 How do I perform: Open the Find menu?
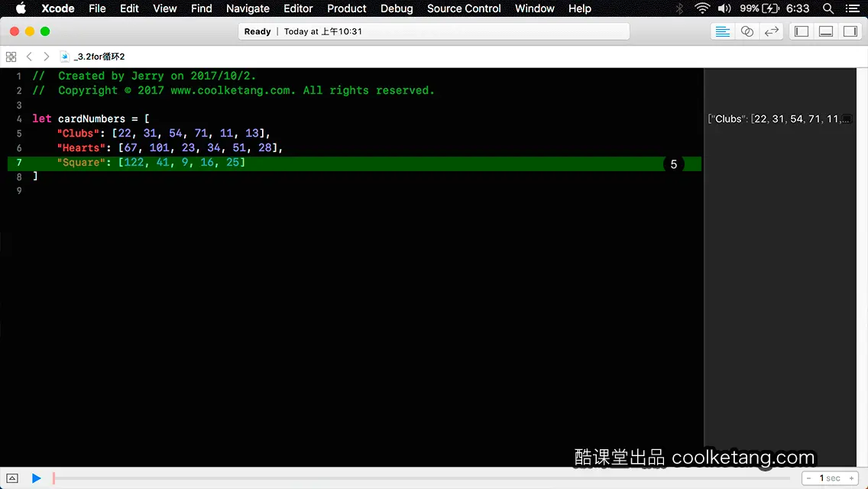[x=202, y=8]
